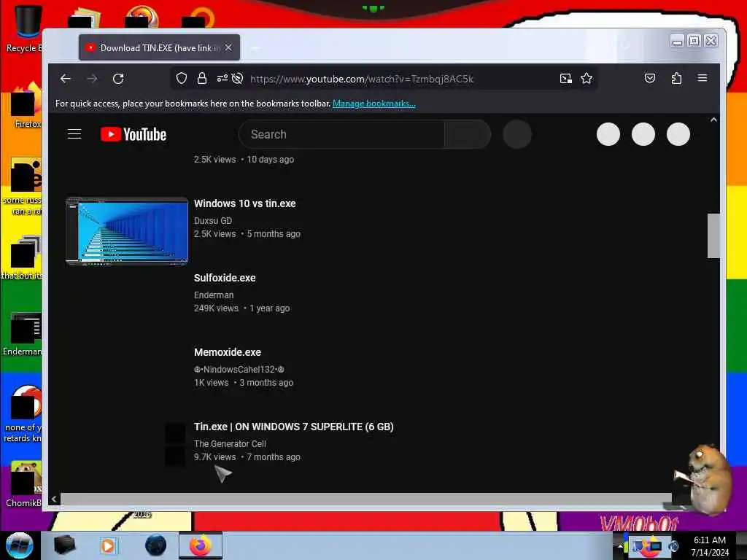Viewport: 747px width, 560px height.
Task: Visit the NindowsCahel132 channel
Action: click(x=239, y=370)
